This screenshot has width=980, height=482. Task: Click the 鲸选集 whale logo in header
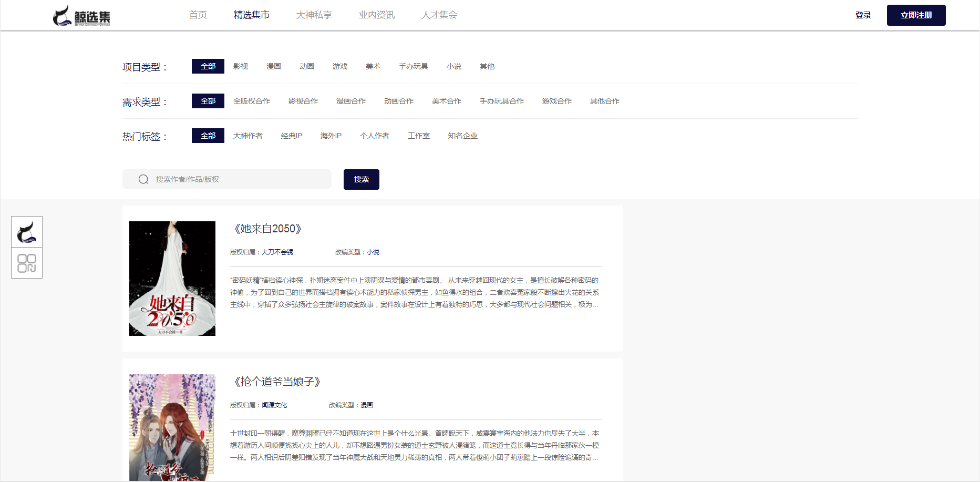click(81, 16)
